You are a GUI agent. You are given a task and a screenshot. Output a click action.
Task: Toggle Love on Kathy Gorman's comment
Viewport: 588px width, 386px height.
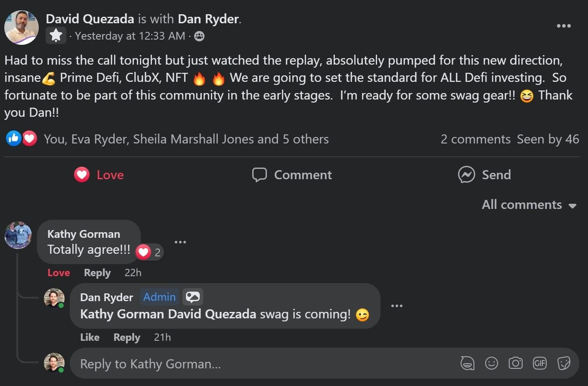click(x=59, y=273)
